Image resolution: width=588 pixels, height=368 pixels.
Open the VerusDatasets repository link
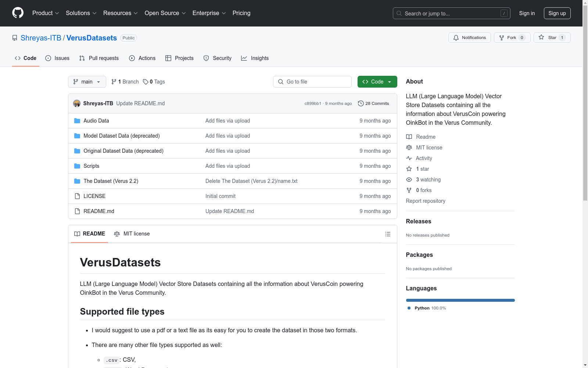click(92, 38)
